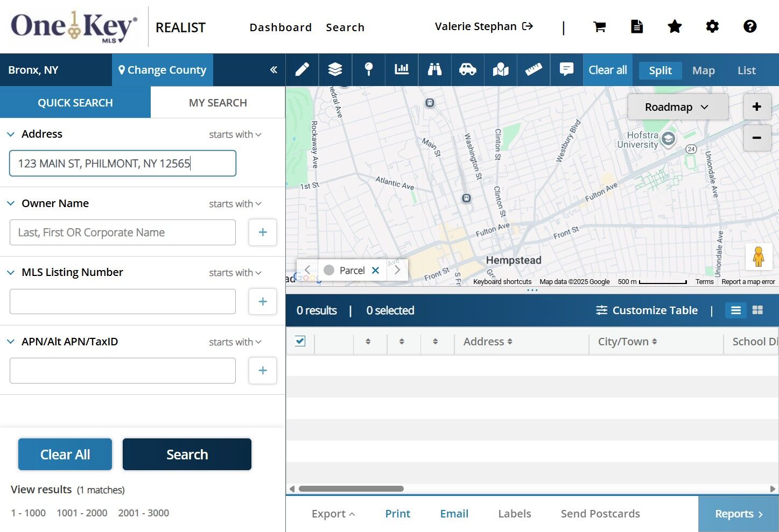Open the Reports panel
The width and height of the screenshot is (779, 532).
(739, 514)
